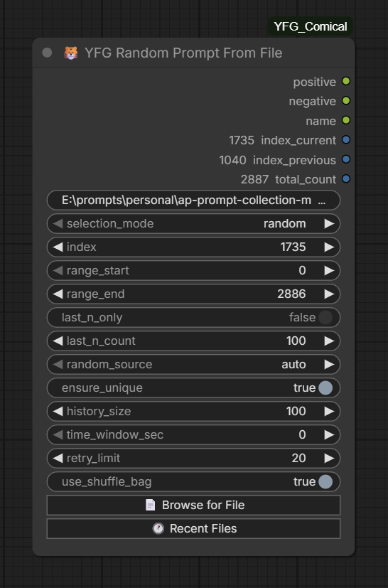The height and width of the screenshot is (588, 388).
Task: Decrease range_start with left arrow
Action: [58, 270]
